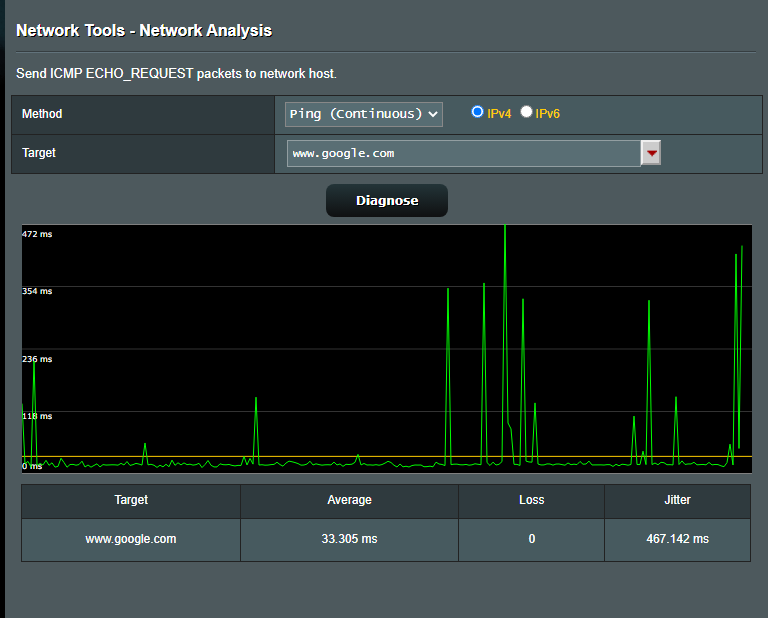Click the 236 ms axis label

37,359
